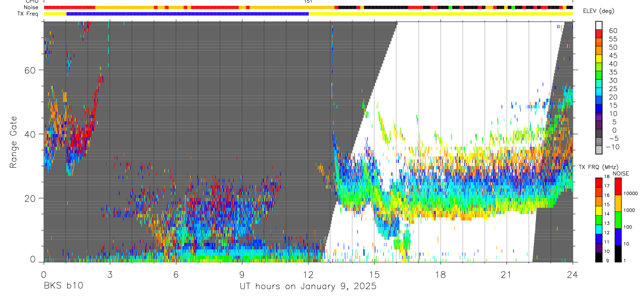Image resolution: width=644 pixels, height=297 pixels.
Task: Click the "35" tick on the ELEV colorbar
Action: [613, 72]
